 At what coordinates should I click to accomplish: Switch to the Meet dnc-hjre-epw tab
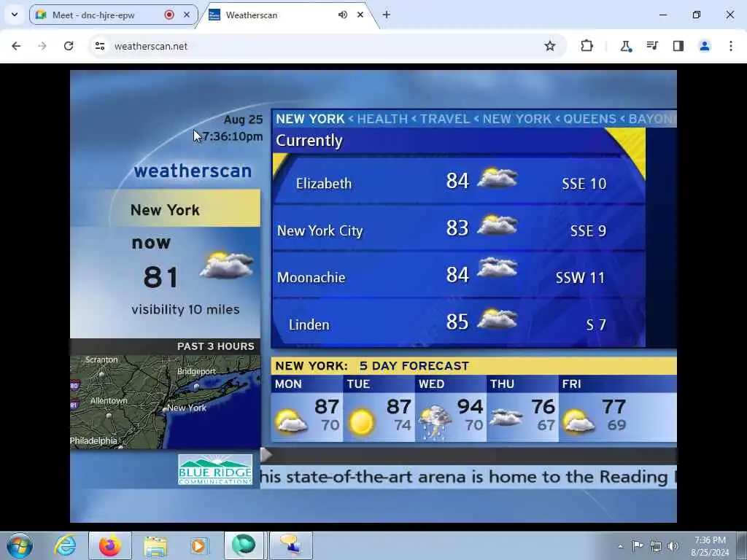[113, 15]
